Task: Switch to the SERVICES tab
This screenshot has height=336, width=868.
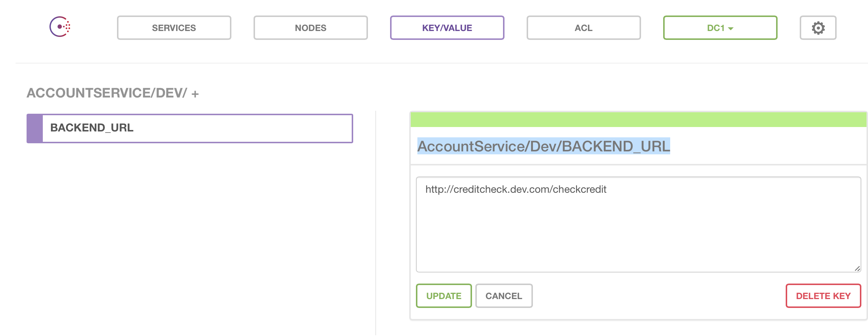Action: pyautogui.click(x=174, y=28)
